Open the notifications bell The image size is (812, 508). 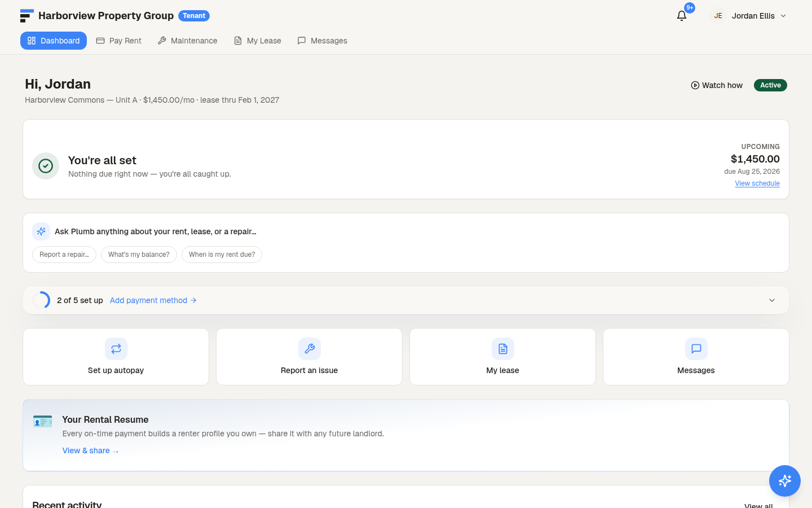tap(682, 16)
